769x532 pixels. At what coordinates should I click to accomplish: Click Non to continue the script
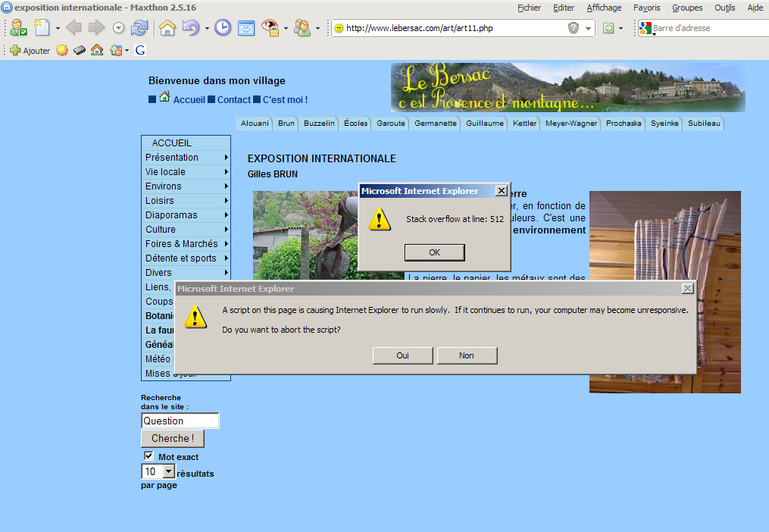467,355
